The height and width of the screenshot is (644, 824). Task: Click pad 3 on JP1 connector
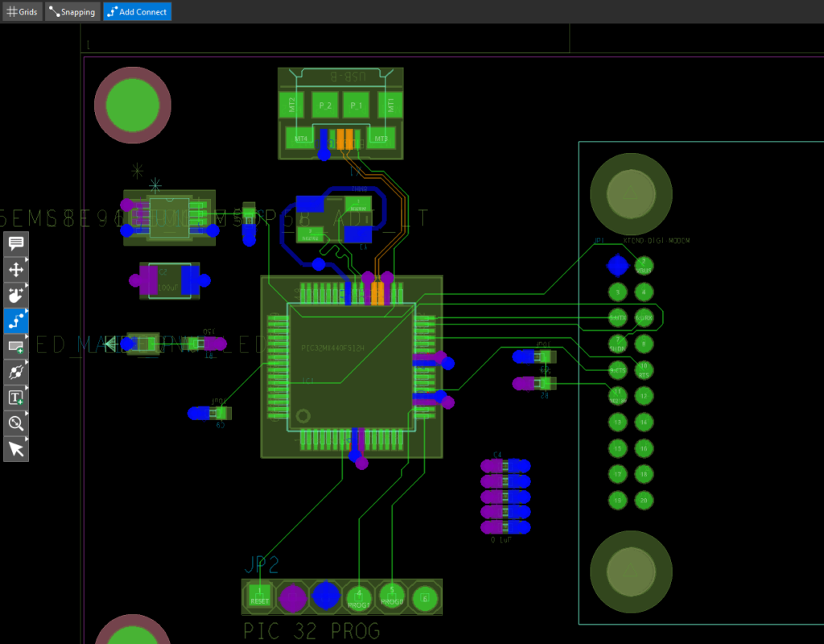coord(617,291)
